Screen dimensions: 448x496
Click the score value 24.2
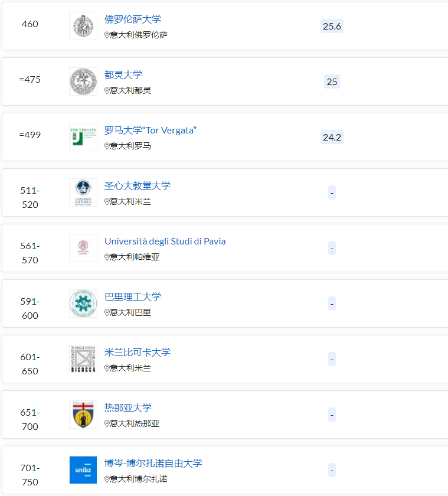pos(332,137)
